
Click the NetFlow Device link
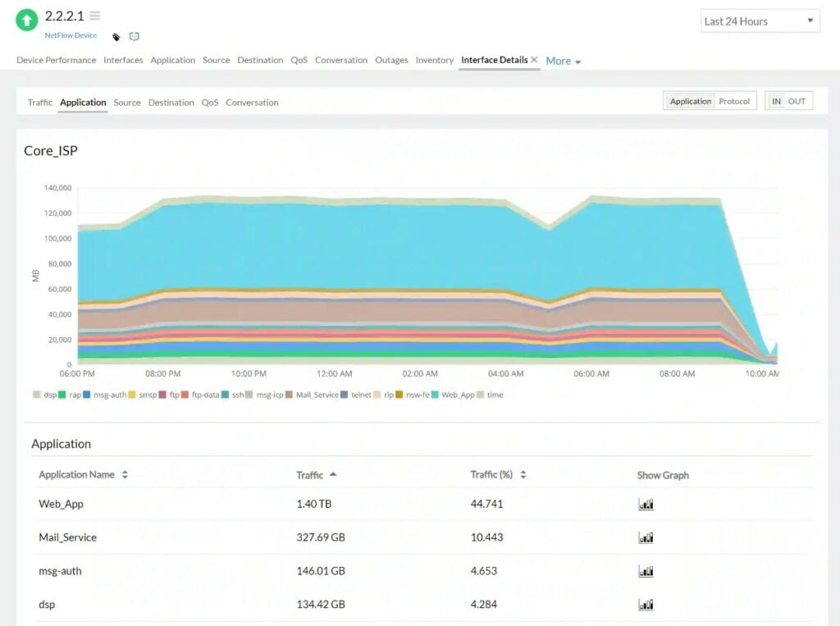coord(71,35)
